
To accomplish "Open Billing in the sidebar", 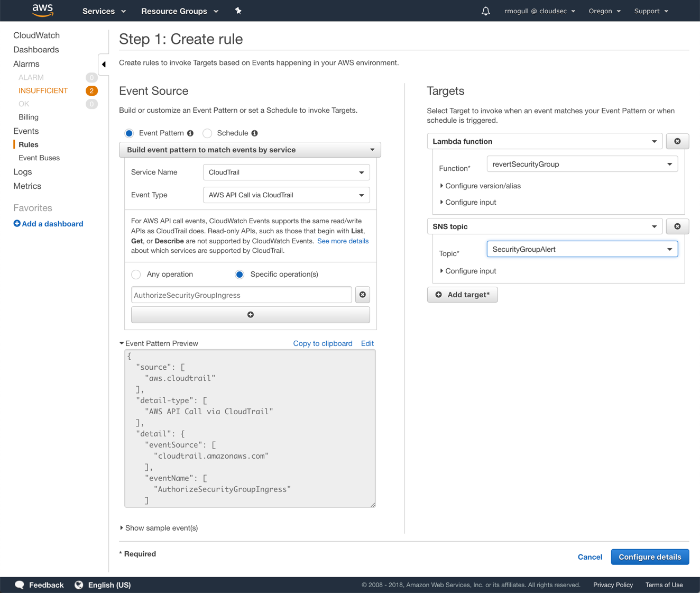I will tap(29, 117).
